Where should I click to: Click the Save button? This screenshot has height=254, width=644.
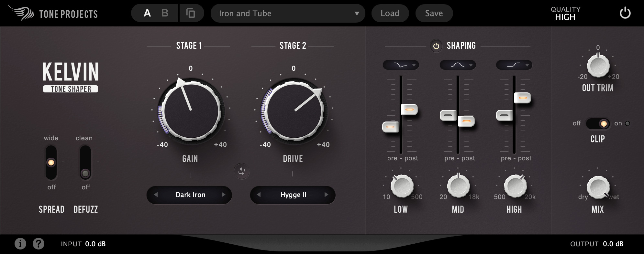pyautogui.click(x=434, y=13)
